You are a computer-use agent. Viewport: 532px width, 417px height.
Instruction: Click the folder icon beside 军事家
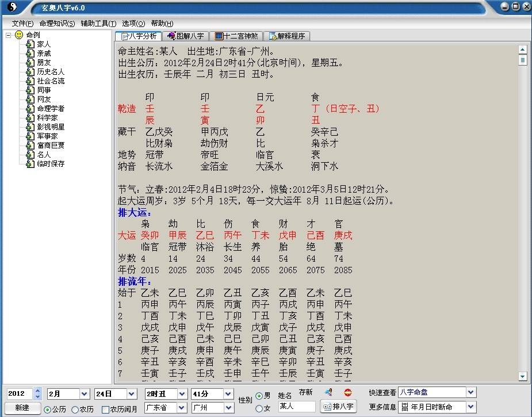(x=30, y=136)
